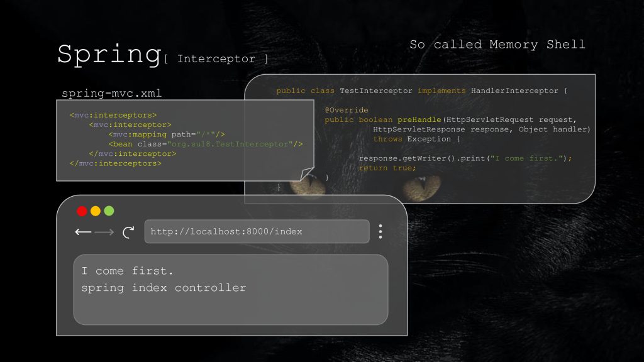Open the three-dot browser menu
Screen dimensions: 644x362
coord(380,231)
